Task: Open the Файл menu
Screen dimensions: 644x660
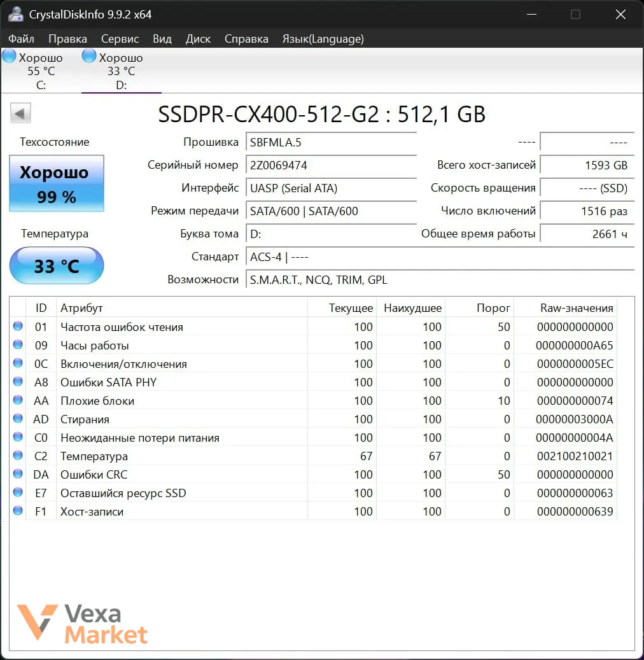Action: 21,39
